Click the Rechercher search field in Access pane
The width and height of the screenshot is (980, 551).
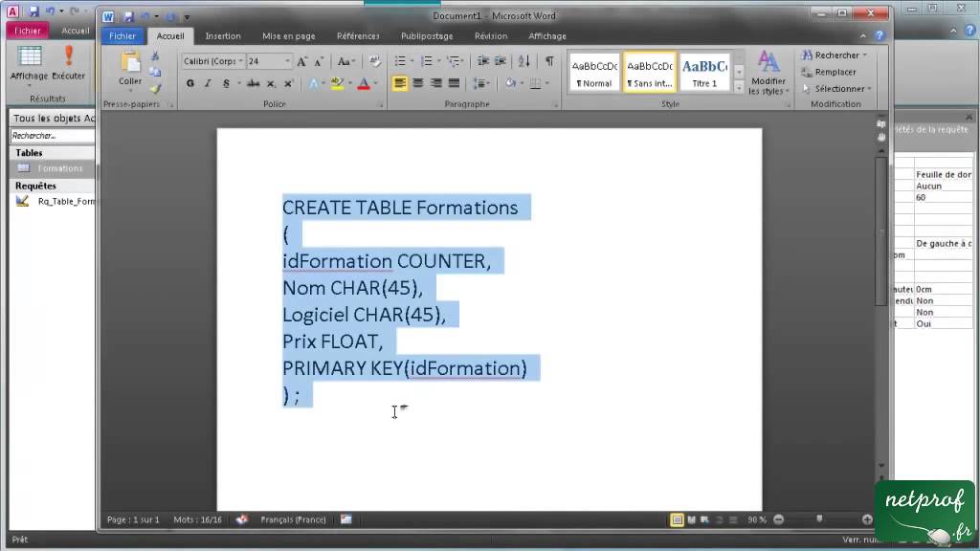pos(52,136)
